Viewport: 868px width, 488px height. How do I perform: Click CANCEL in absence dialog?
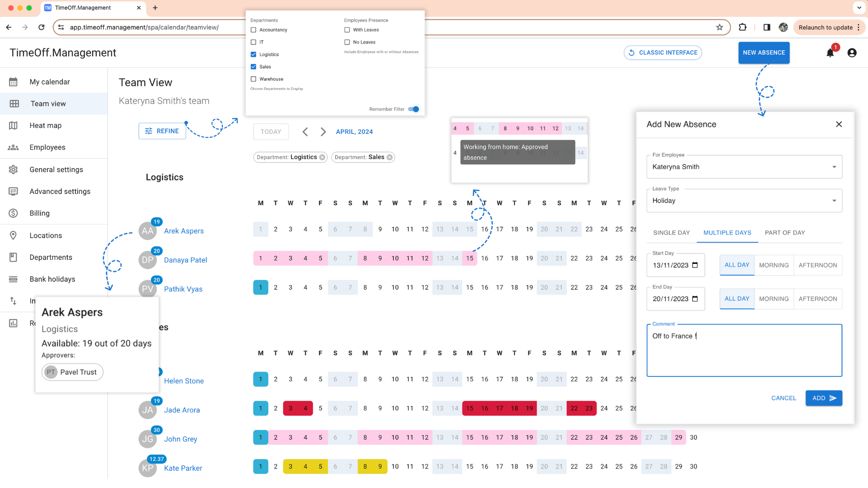(x=783, y=398)
